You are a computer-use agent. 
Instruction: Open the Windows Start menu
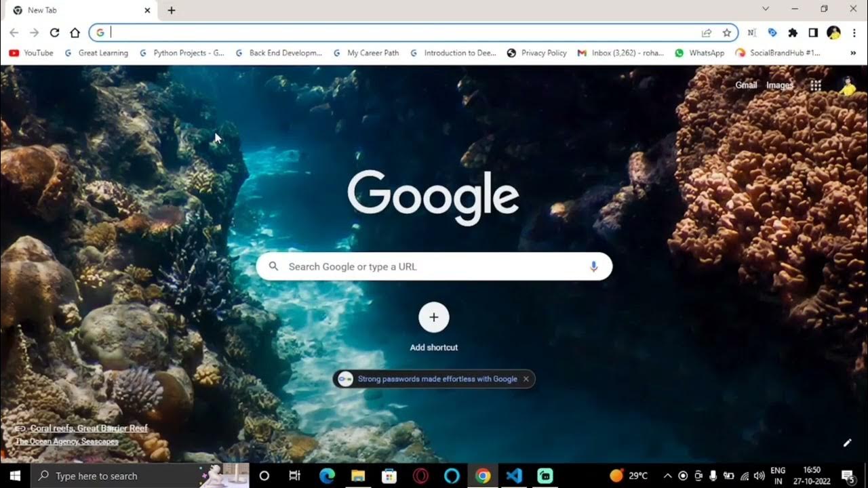point(15,476)
